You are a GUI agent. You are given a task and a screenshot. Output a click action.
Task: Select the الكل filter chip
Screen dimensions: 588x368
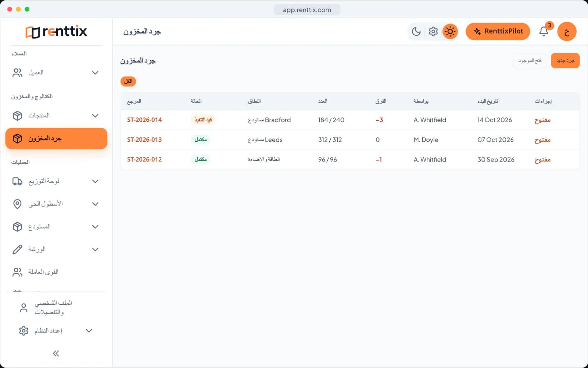(128, 81)
